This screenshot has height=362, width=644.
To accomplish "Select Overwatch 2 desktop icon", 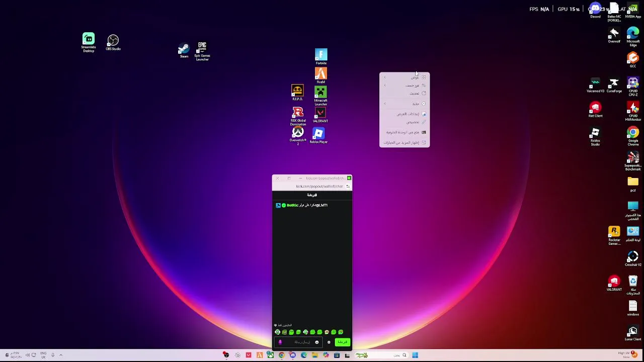I will pos(297,136).
